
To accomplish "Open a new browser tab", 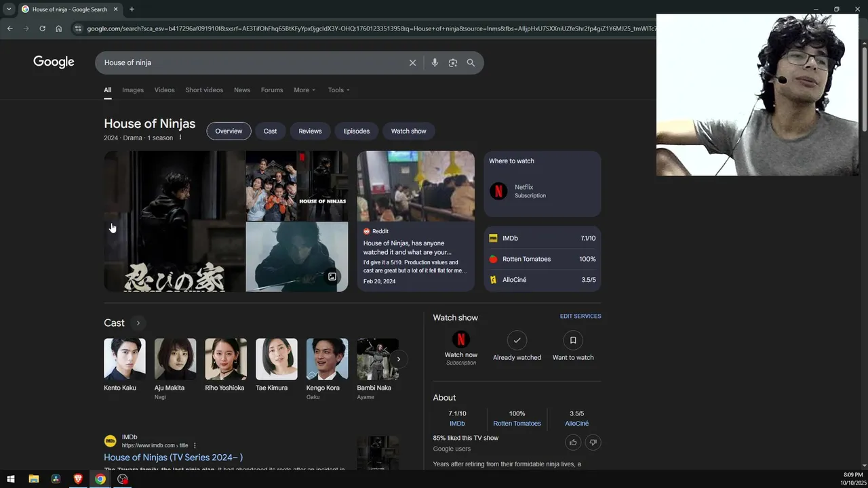I will tap(132, 9).
